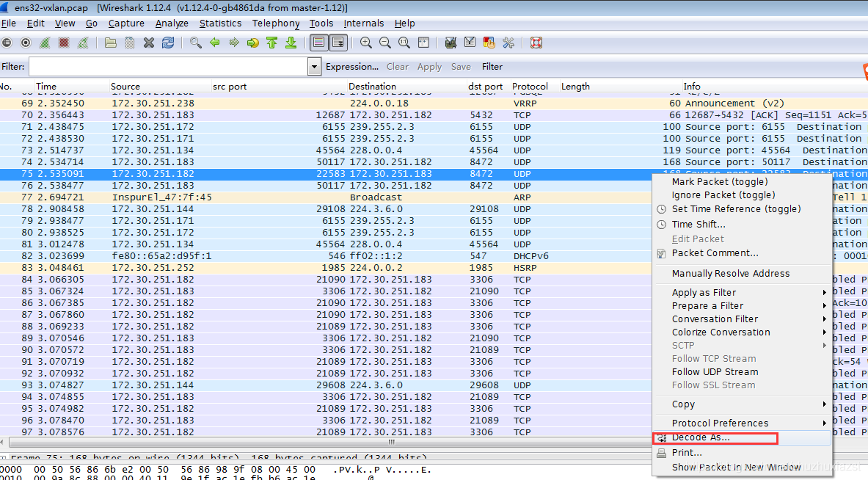868x480 pixels.
Task: Open the Capture menu
Action: 126,23
